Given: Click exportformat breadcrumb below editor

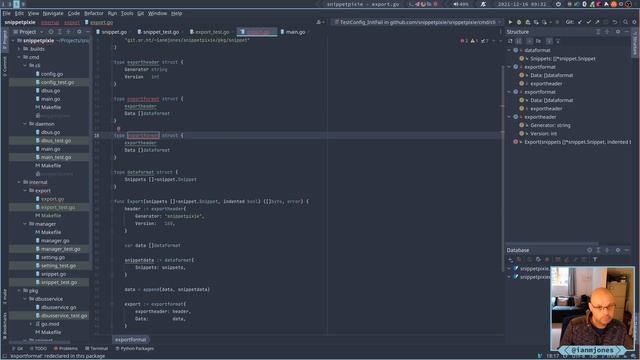Looking at the screenshot, I should (x=131, y=340).
